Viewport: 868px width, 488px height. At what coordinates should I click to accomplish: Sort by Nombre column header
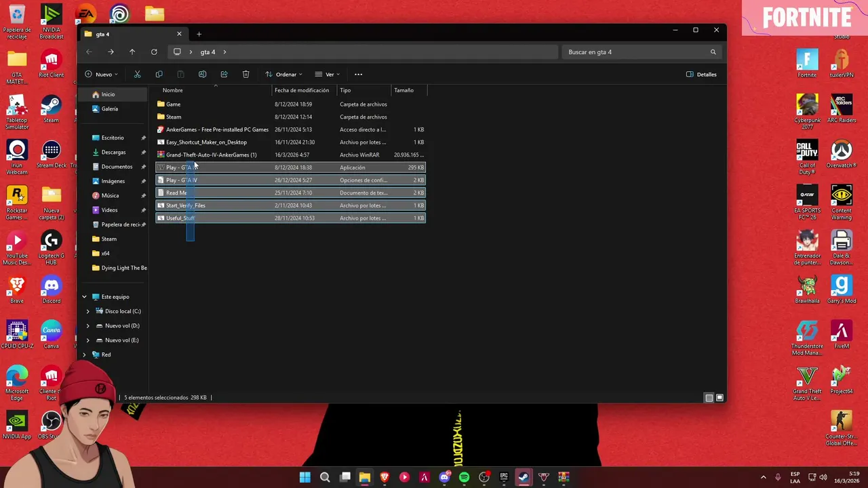(x=214, y=90)
